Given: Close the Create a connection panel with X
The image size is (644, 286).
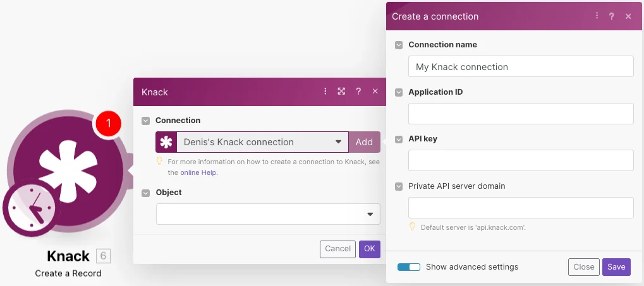Looking at the screenshot, I should [628, 16].
